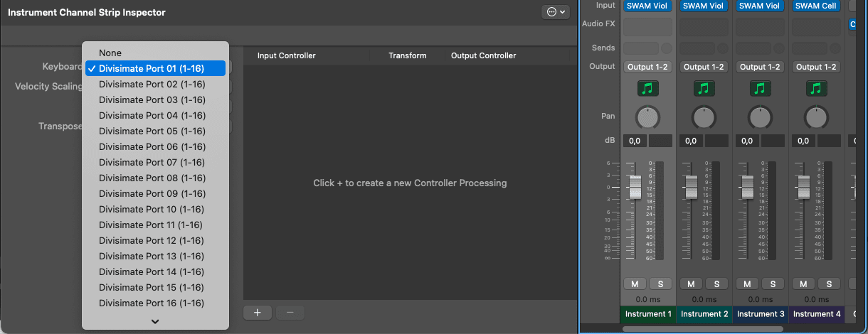Choose Divisimate Port 15 (1-16)
Viewport: 868px width, 334px height.
[x=155, y=287]
